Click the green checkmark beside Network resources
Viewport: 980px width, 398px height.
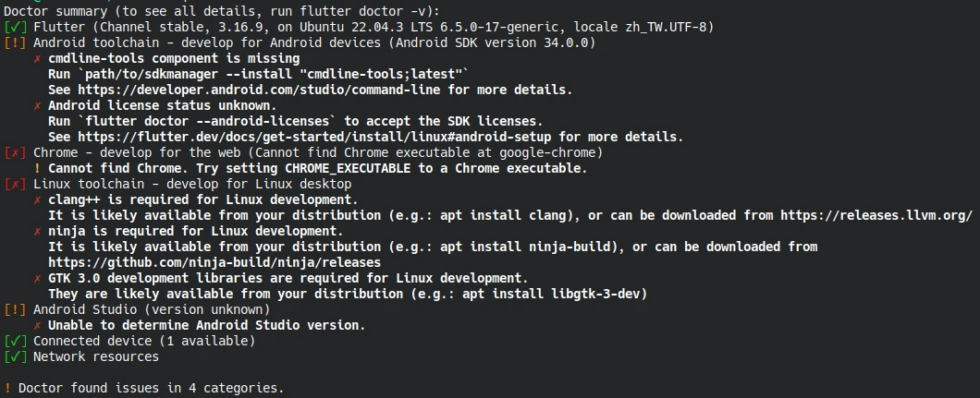click(x=15, y=357)
